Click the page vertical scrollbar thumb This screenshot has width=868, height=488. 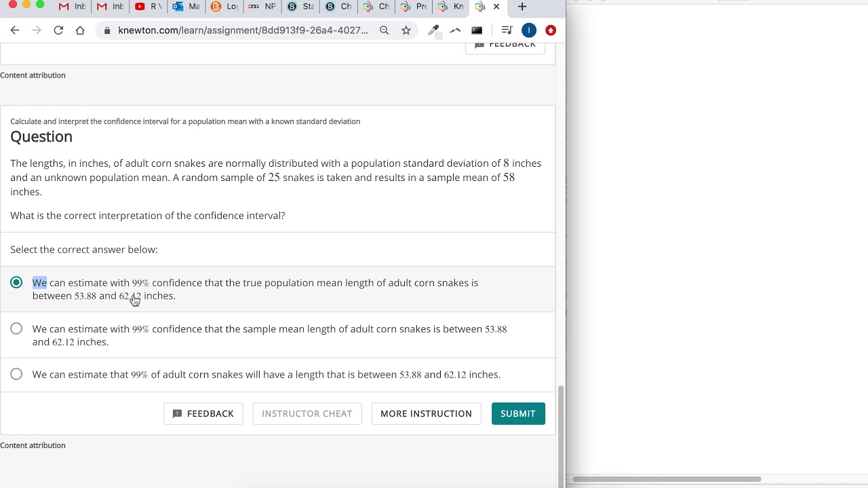tap(561, 435)
